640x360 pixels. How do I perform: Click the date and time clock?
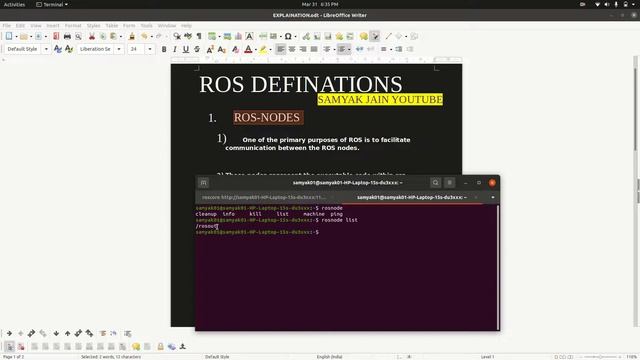[320, 4]
